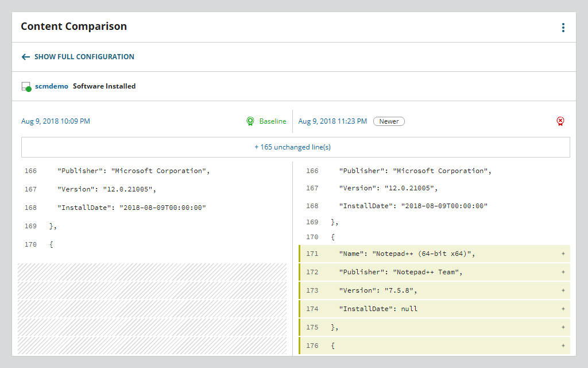
Task: Click the red rejected-baseline medal icon
Action: click(561, 121)
